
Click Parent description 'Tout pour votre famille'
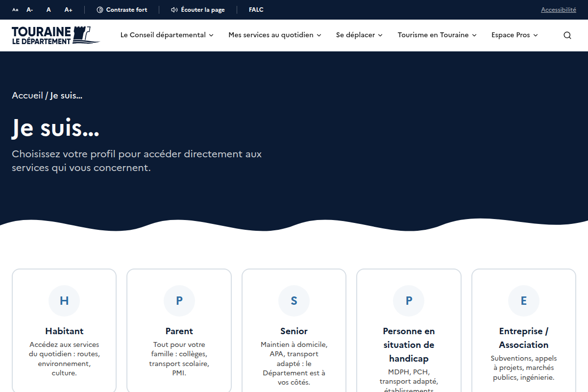click(179, 359)
